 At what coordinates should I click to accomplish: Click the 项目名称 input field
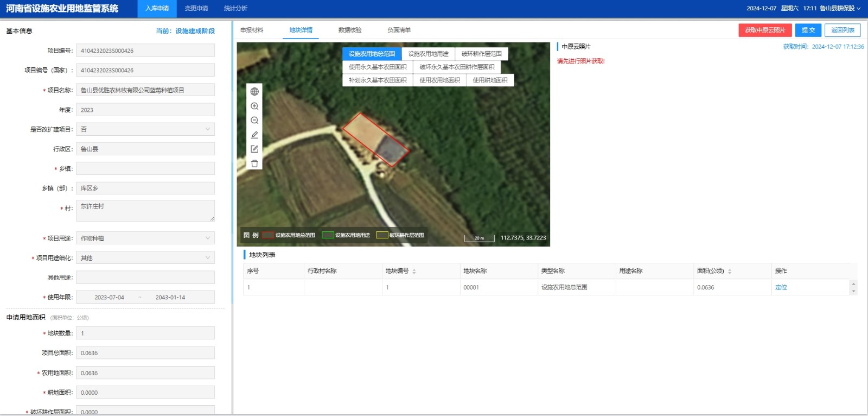point(145,90)
